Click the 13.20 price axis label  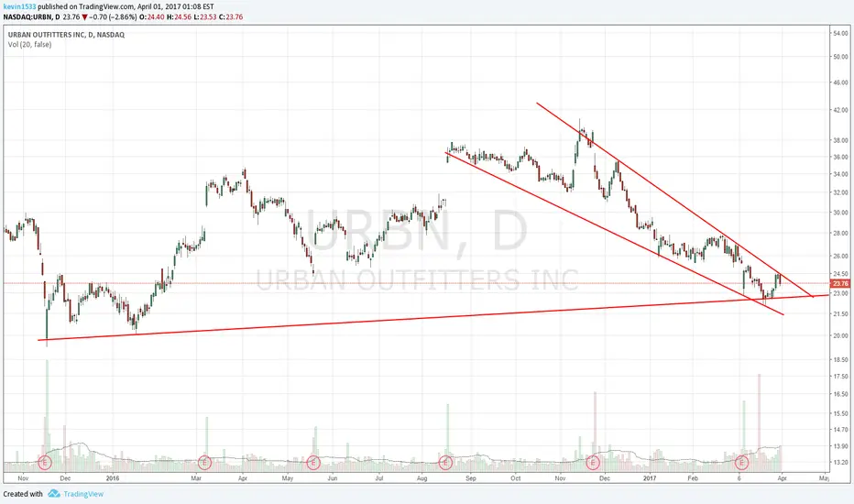tap(840, 462)
